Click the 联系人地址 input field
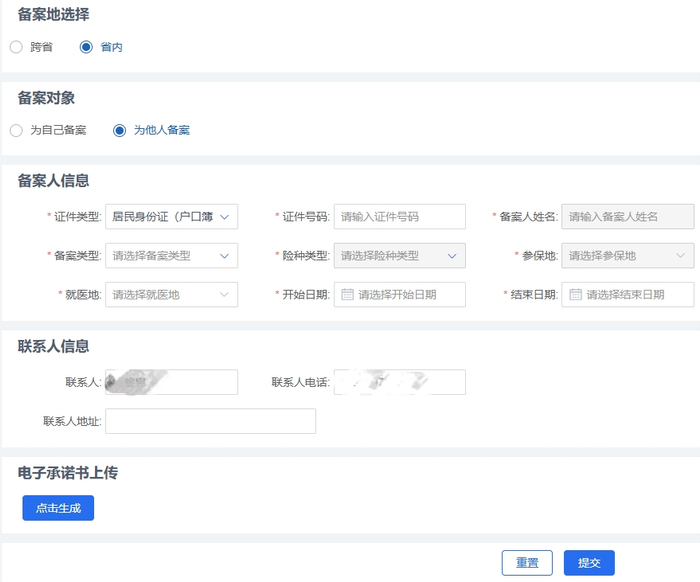The width and height of the screenshot is (700, 582). point(211,421)
